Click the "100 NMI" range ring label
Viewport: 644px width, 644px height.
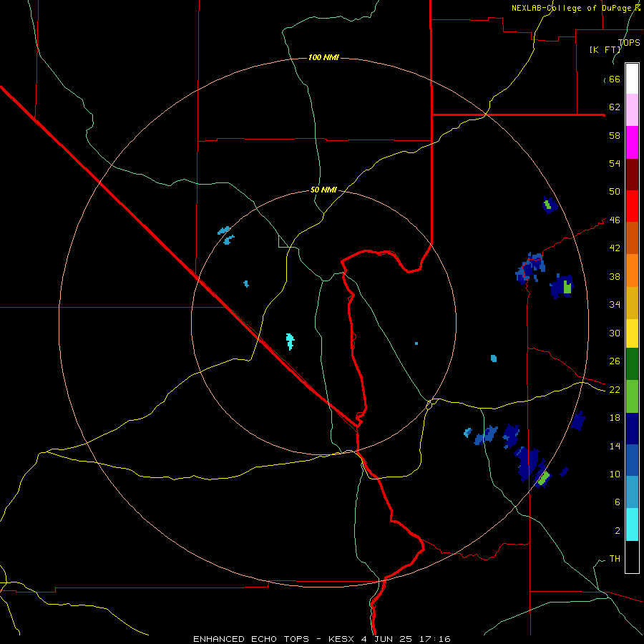(323, 57)
